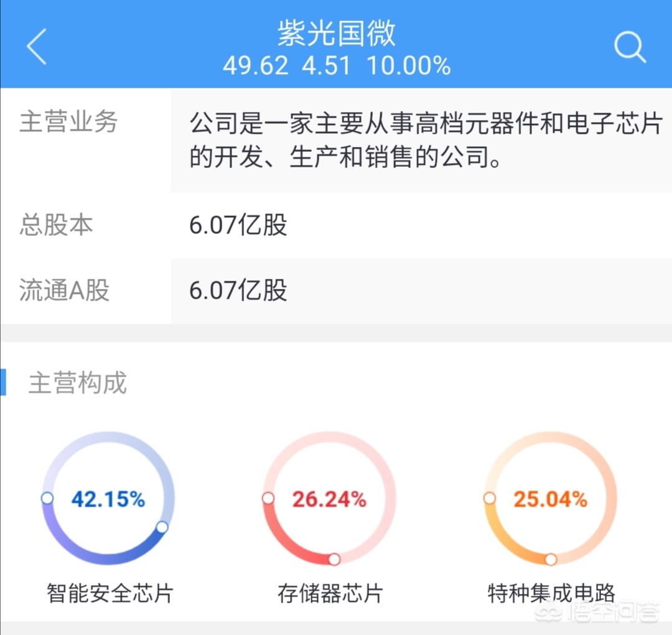Tap the 紫光国微 stock title
The height and width of the screenshot is (635, 672).
click(337, 33)
